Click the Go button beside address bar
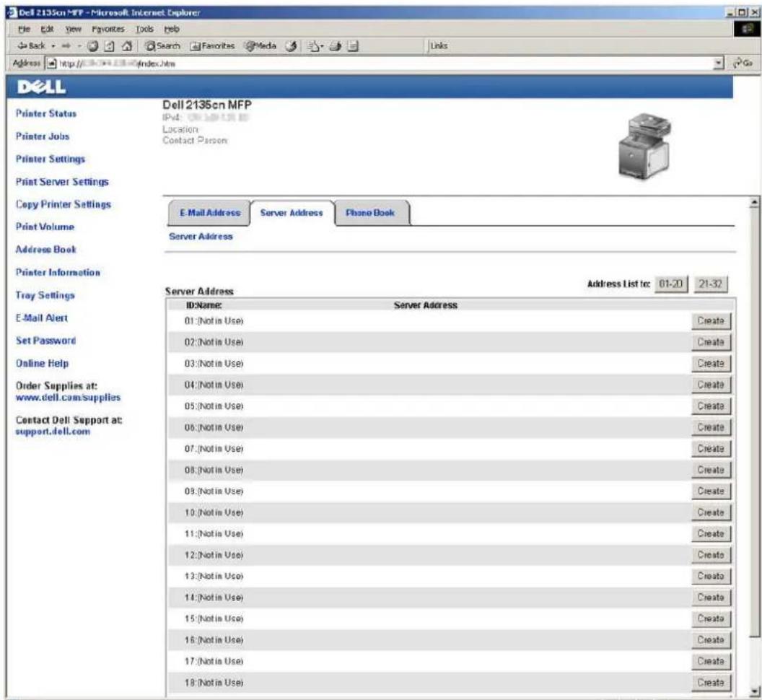 pos(743,64)
